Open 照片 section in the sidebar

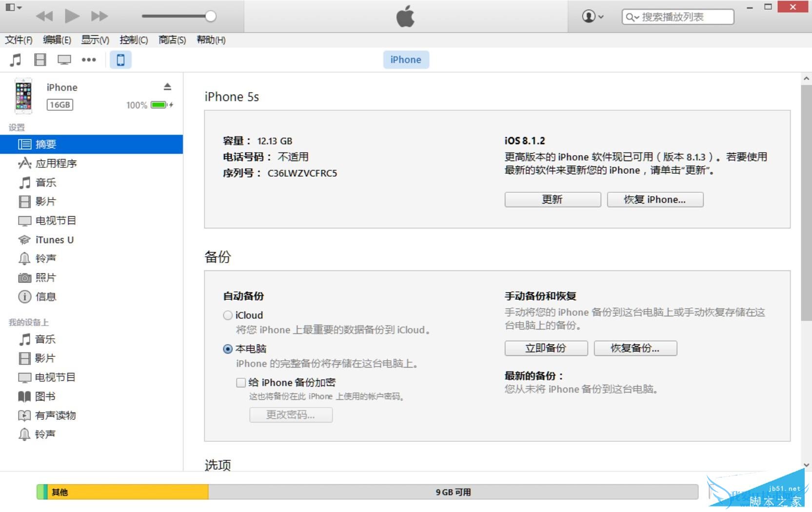(46, 277)
